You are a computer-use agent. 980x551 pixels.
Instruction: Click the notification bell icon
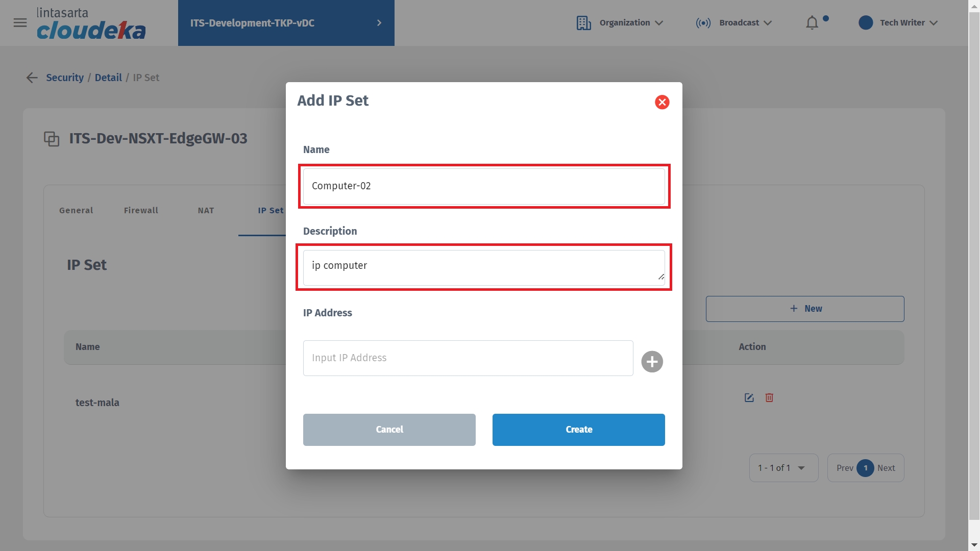click(812, 23)
